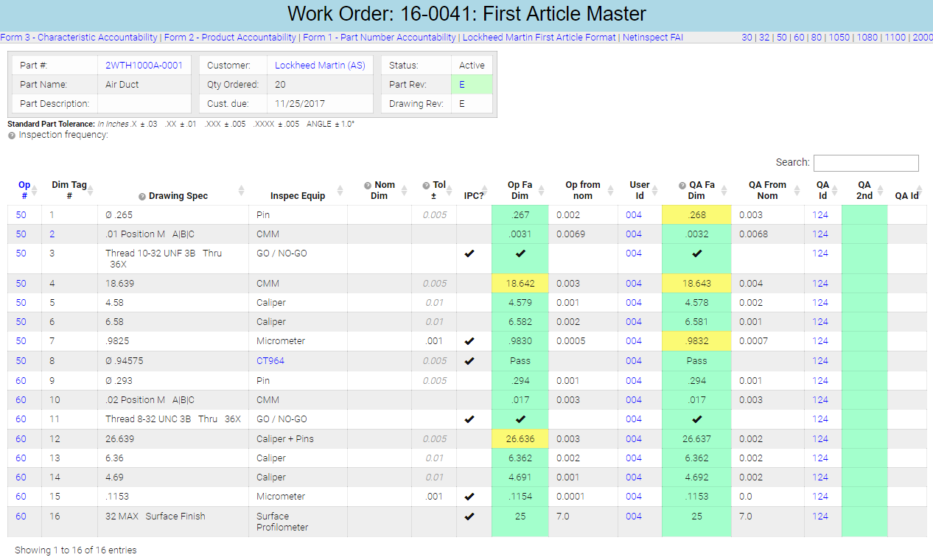This screenshot has height=560, width=933.
Task: Click Drawing Spec '32 MAX Surface Finish'
Action: pyautogui.click(x=155, y=517)
